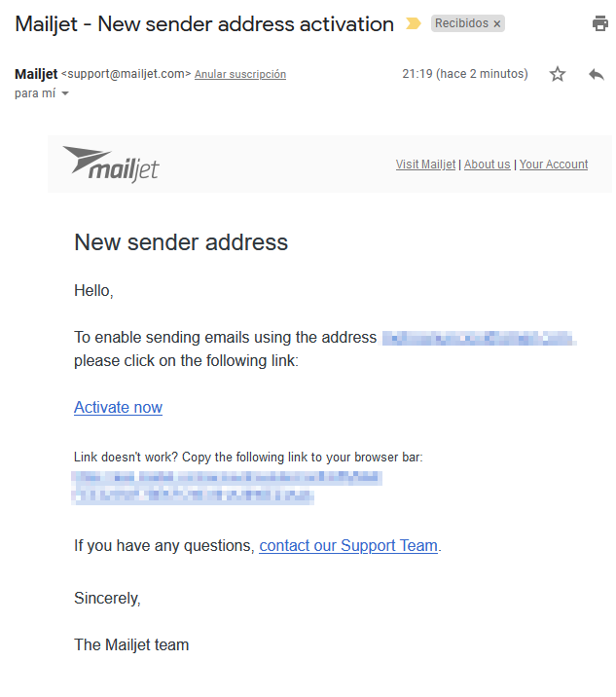Image resolution: width=616 pixels, height=697 pixels.
Task: Click Anular suscripción link
Action: 240,74
